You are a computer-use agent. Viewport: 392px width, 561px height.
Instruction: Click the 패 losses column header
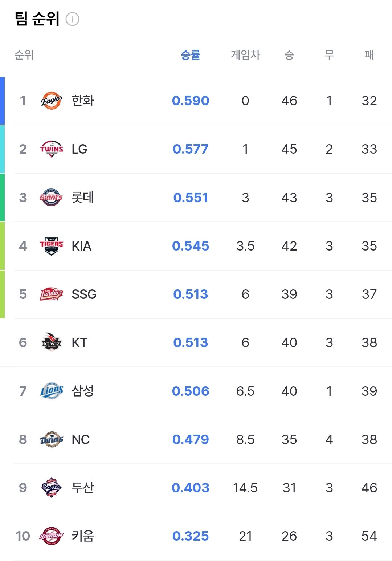coord(369,55)
